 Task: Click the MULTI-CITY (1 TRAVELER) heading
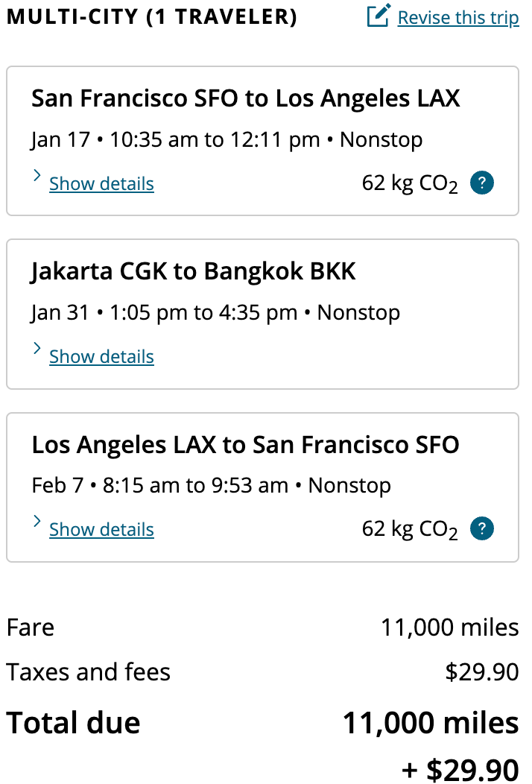pyautogui.click(x=152, y=16)
